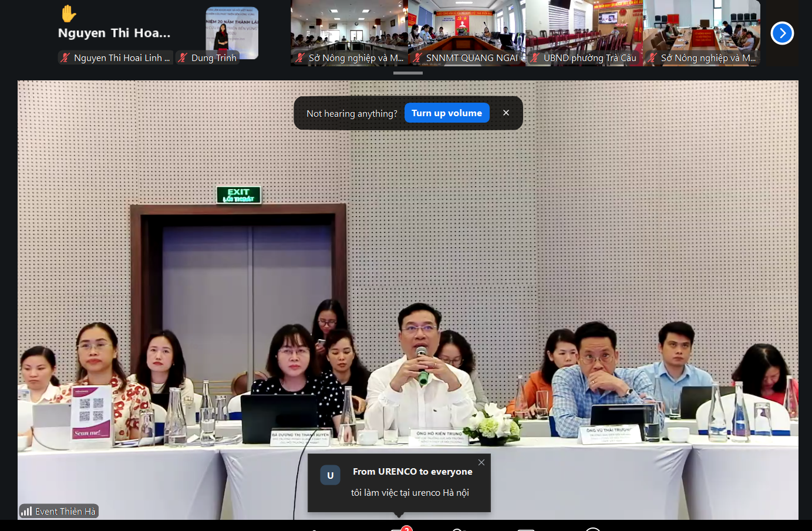Click muted mic icon on UBND phường Trà Câu
812x531 pixels.
point(535,58)
